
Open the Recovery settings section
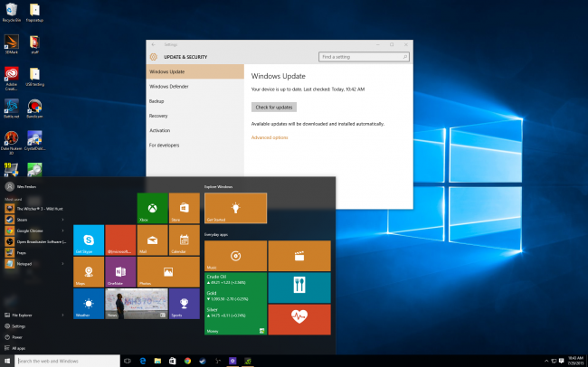click(x=158, y=116)
